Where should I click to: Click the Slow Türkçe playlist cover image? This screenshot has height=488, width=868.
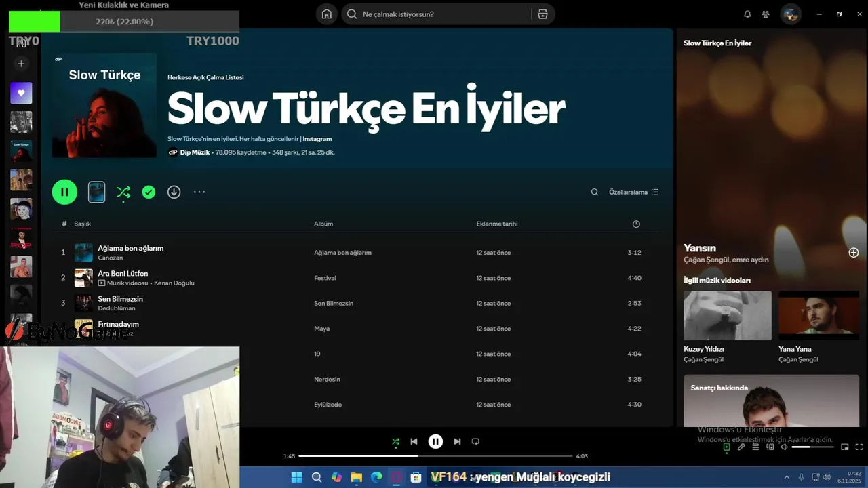(104, 105)
